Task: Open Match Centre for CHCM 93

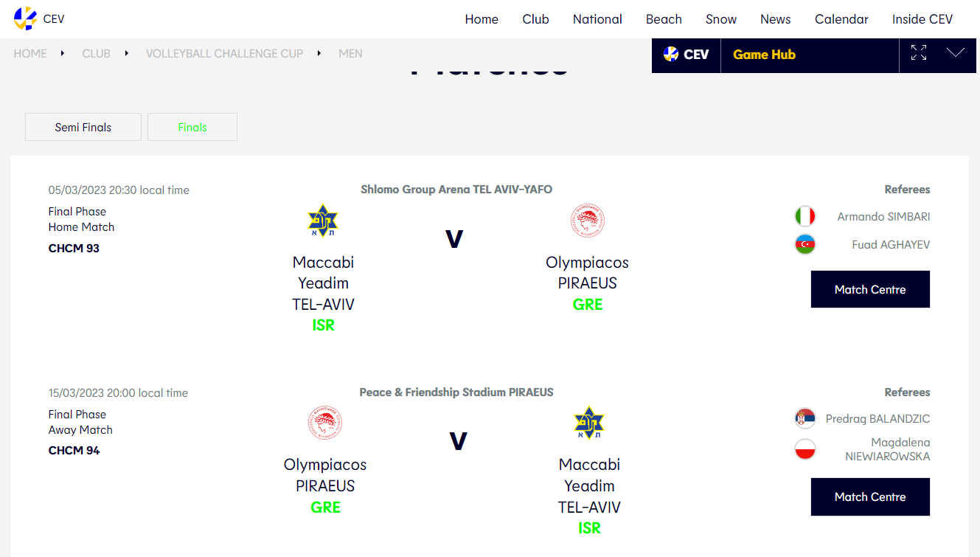Action: point(870,289)
